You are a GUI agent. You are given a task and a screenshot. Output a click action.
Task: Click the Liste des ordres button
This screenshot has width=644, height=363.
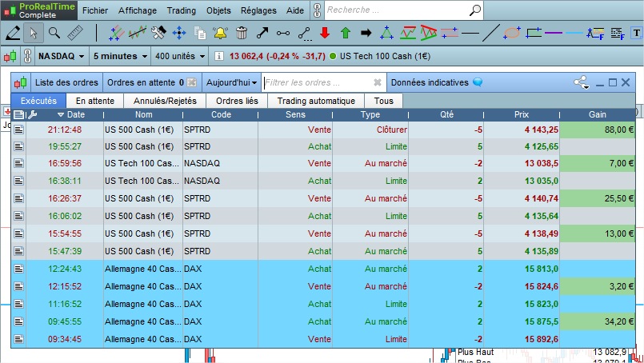(66, 82)
